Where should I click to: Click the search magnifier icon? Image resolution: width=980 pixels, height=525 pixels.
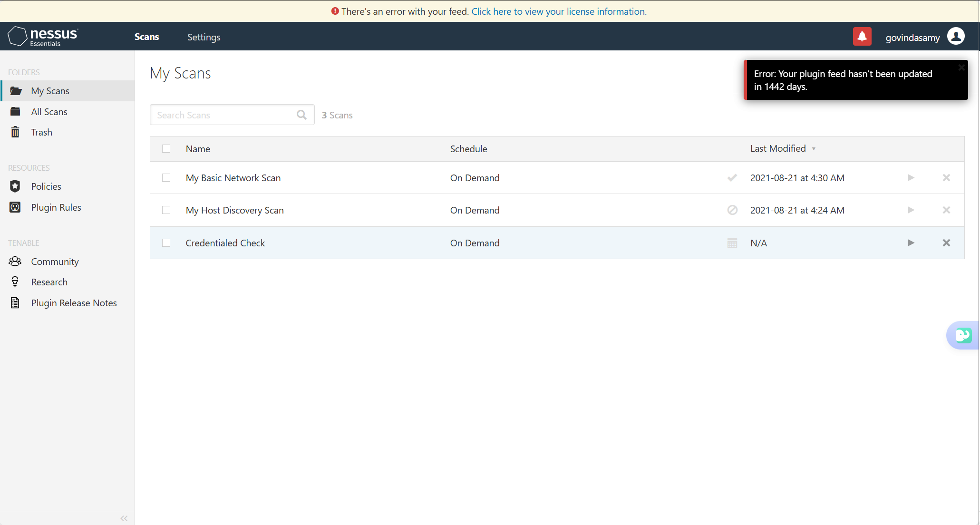(x=301, y=115)
